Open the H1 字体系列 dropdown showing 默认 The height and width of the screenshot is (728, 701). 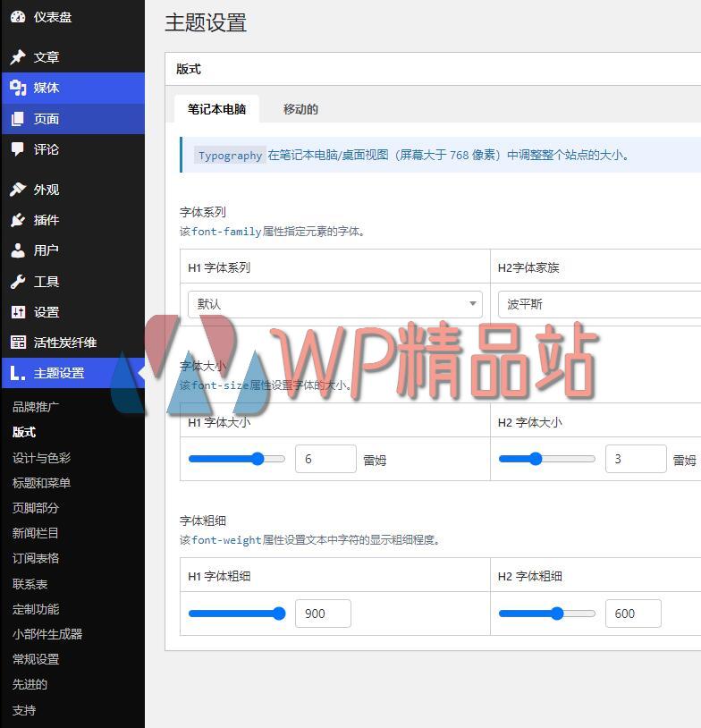pyautogui.click(x=334, y=304)
